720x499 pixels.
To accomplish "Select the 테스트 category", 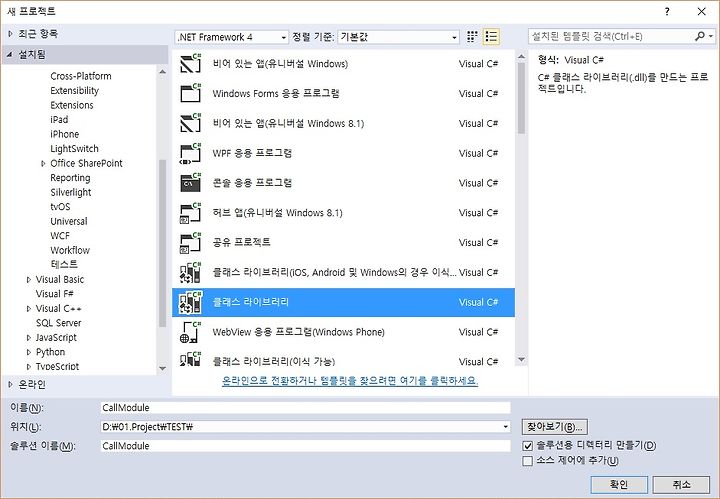I will click(x=64, y=264).
